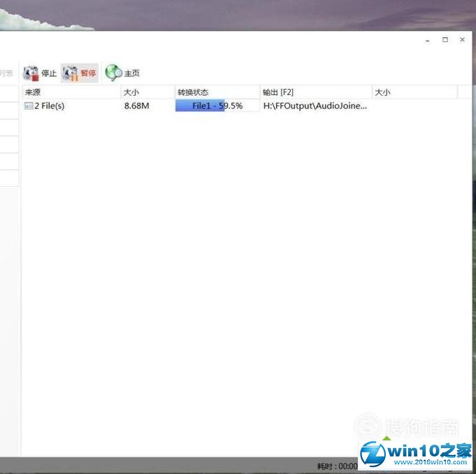Minimize the converter window
Viewport: 476px width, 474px height.
427,41
